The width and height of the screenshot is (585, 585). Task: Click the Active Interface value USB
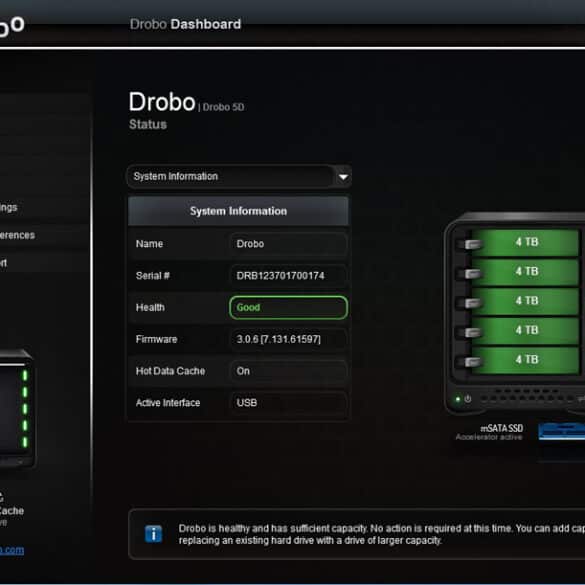coord(247,403)
